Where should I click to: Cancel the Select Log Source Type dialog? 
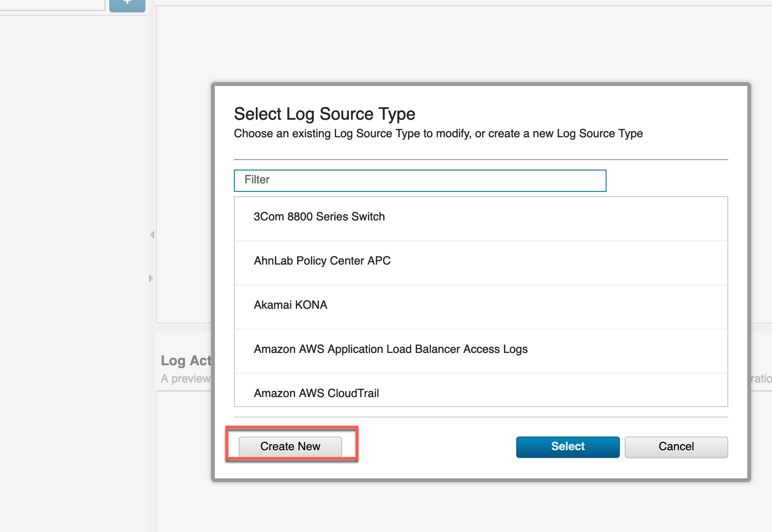(x=676, y=446)
